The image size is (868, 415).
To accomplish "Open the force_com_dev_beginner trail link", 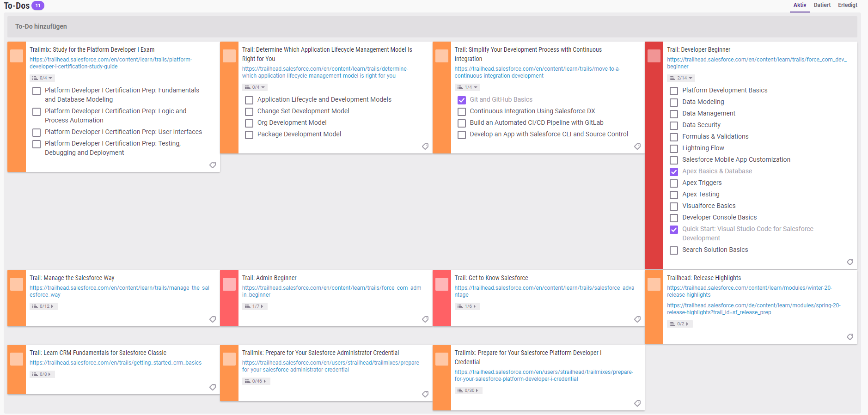I will pyautogui.click(x=757, y=63).
